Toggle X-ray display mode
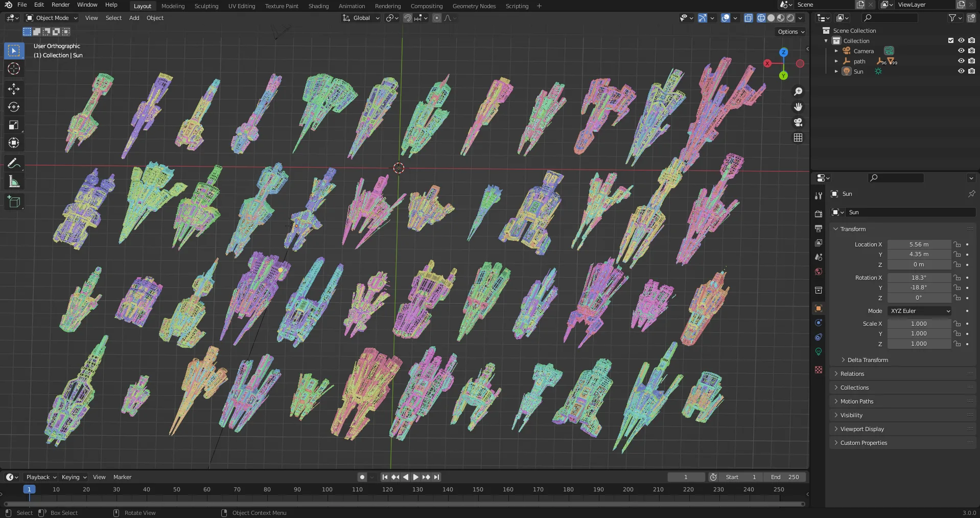The image size is (980, 518). 749,18
